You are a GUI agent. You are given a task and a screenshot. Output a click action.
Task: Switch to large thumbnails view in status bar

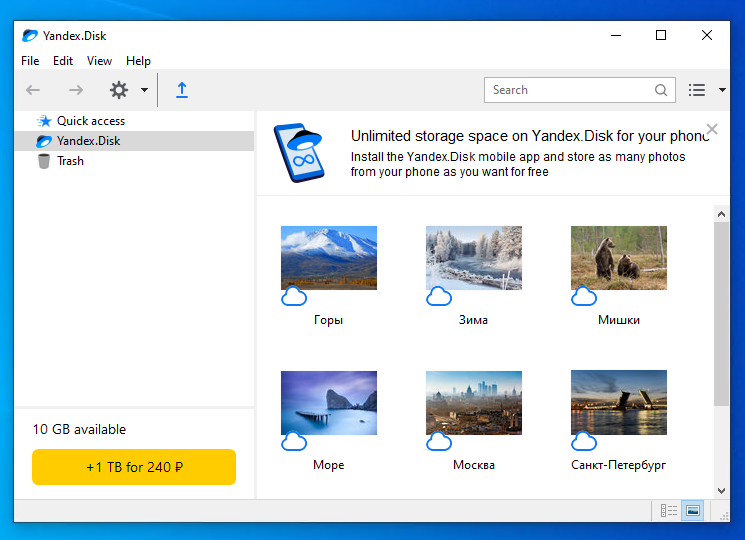(692, 511)
